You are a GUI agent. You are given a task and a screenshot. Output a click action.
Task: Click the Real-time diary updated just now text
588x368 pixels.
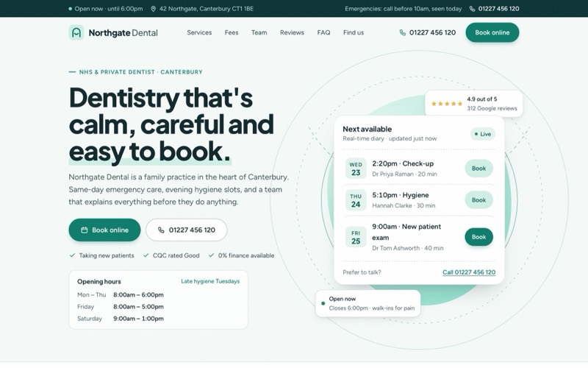pyautogui.click(x=390, y=138)
